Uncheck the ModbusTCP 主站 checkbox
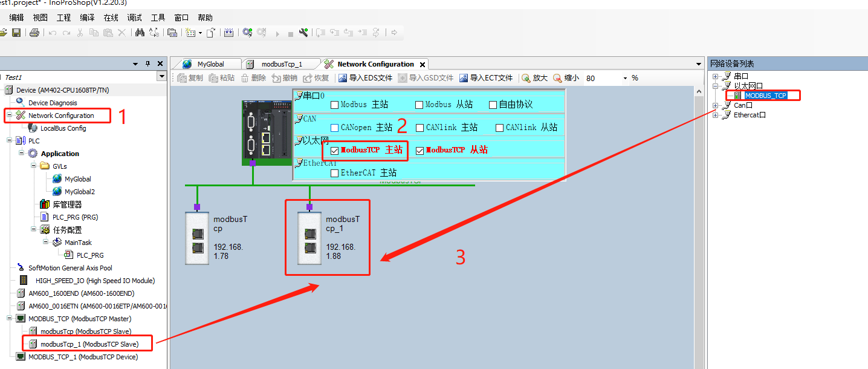Viewport: 868px width, 369px height. click(334, 150)
